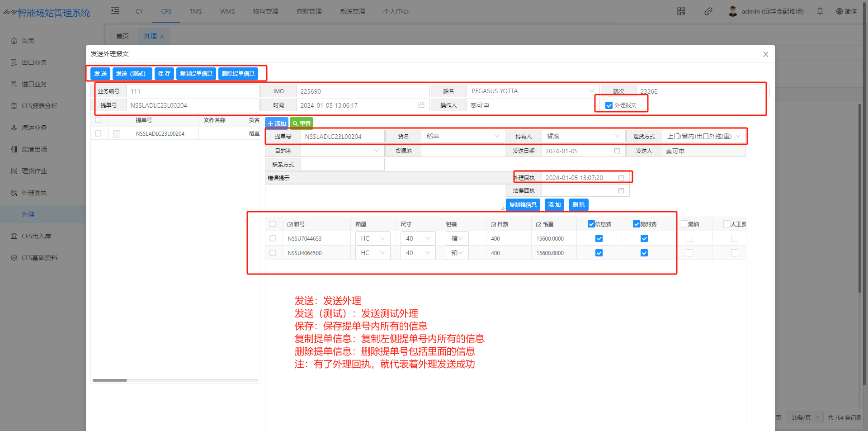Image resolution: width=868 pixels, height=431 pixels.
Task: Open calendar icon in 外理回执 field
Action: pyautogui.click(x=621, y=178)
